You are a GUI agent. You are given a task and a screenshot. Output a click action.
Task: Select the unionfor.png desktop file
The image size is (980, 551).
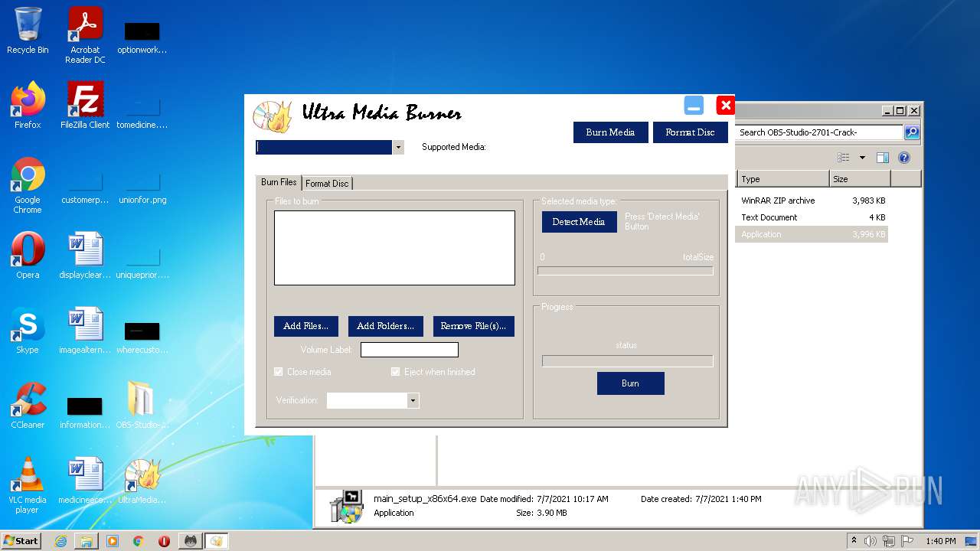tap(142, 188)
